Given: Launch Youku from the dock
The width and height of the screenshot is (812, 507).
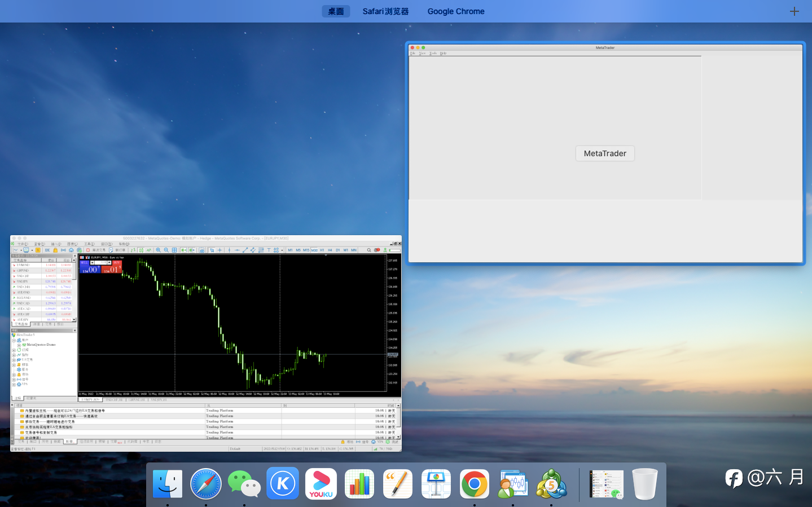Looking at the screenshot, I should click(321, 484).
